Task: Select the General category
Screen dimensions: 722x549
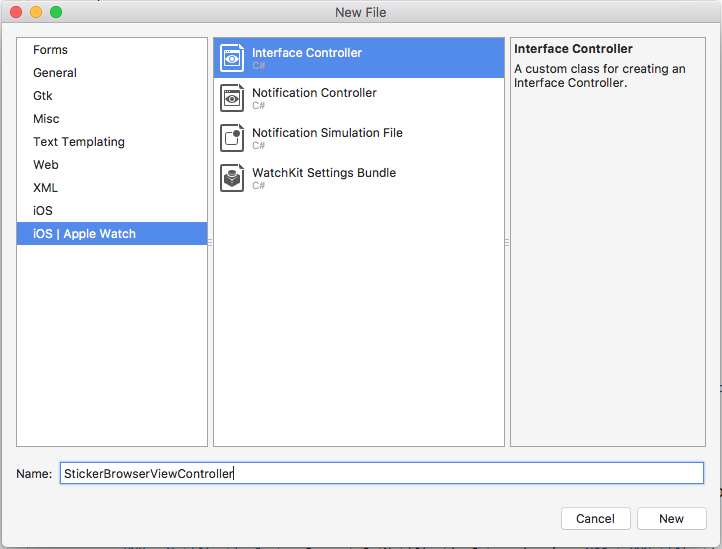Action: point(55,73)
